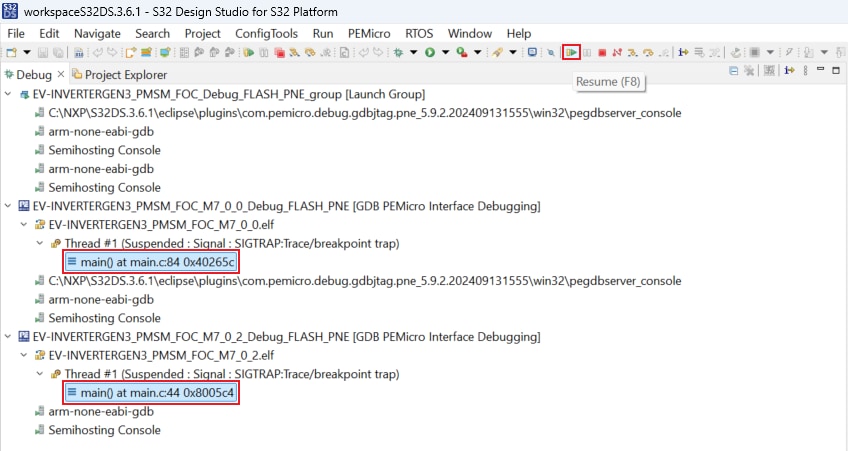Open the ConfigTools menu
848x451 pixels.
tap(266, 33)
